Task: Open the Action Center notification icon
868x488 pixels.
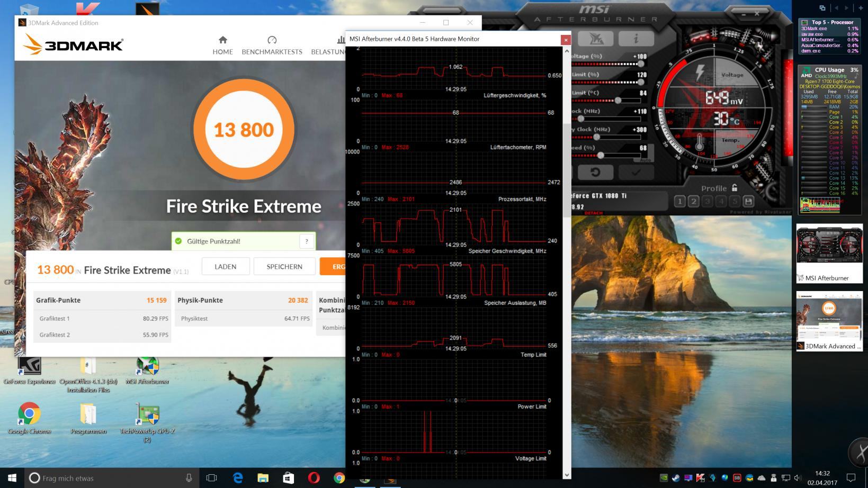Action: 851,478
